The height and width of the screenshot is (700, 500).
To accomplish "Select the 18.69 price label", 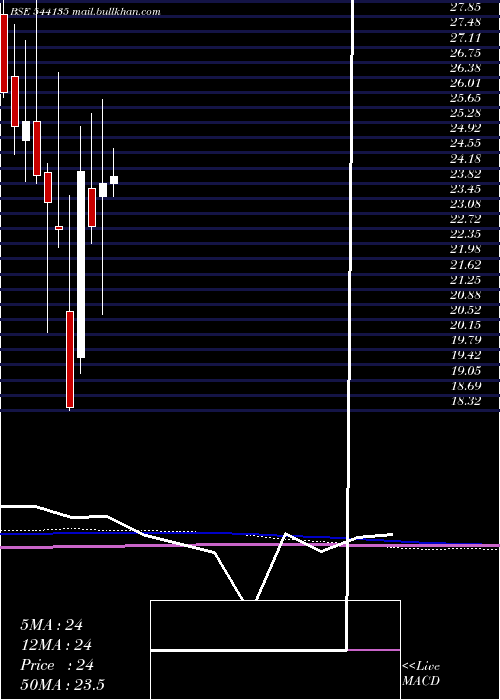I will click(465, 386).
